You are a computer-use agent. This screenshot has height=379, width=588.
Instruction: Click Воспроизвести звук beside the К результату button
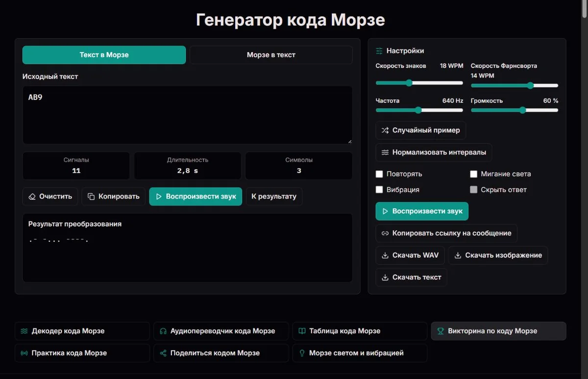[196, 197]
